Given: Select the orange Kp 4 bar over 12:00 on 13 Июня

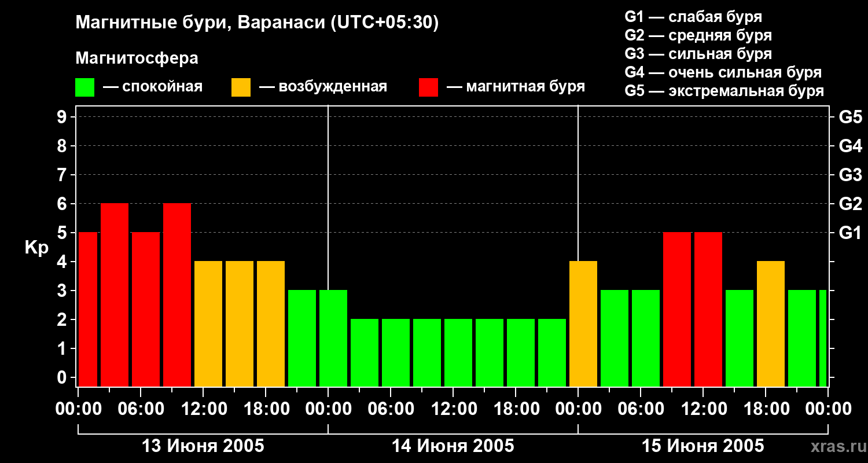Looking at the screenshot, I should 208,324.
